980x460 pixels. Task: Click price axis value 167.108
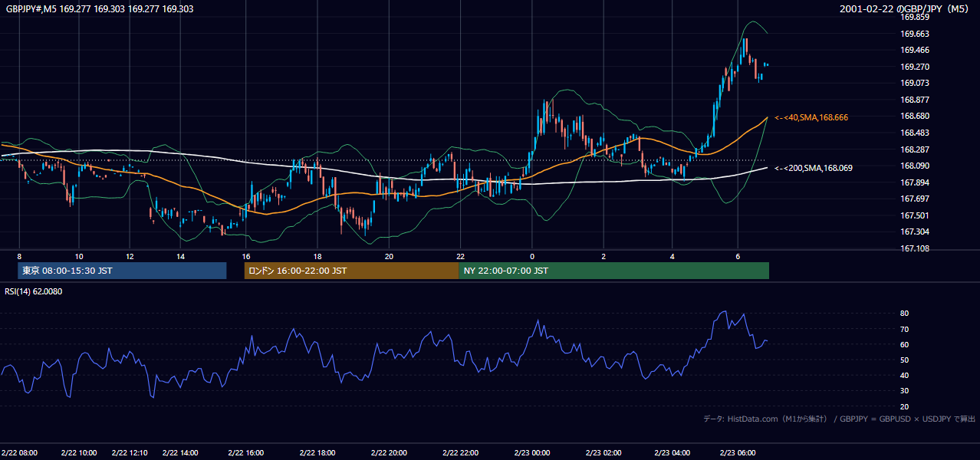click(x=915, y=248)
